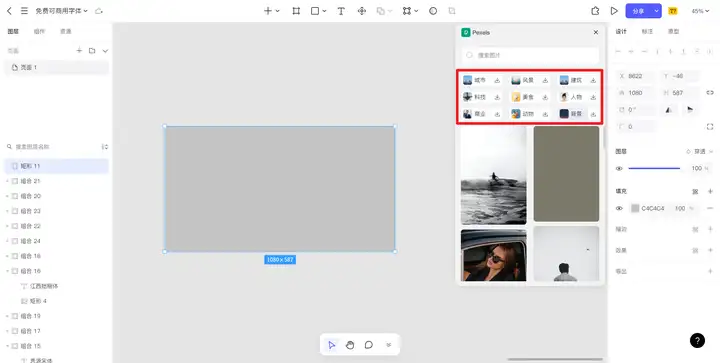Go back using the top-left arrow
The width and height of the screenshot is (720, 363).
point(9,11)
